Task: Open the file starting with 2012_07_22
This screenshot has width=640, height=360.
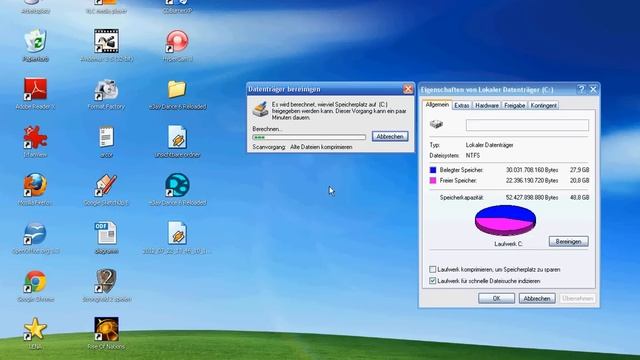Action: click(177, 233)
